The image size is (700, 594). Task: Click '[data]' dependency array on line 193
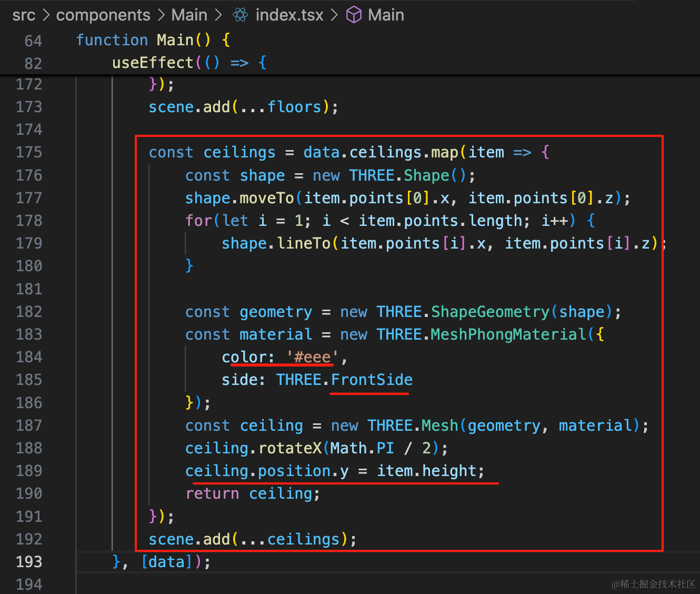tap(167, 562)
